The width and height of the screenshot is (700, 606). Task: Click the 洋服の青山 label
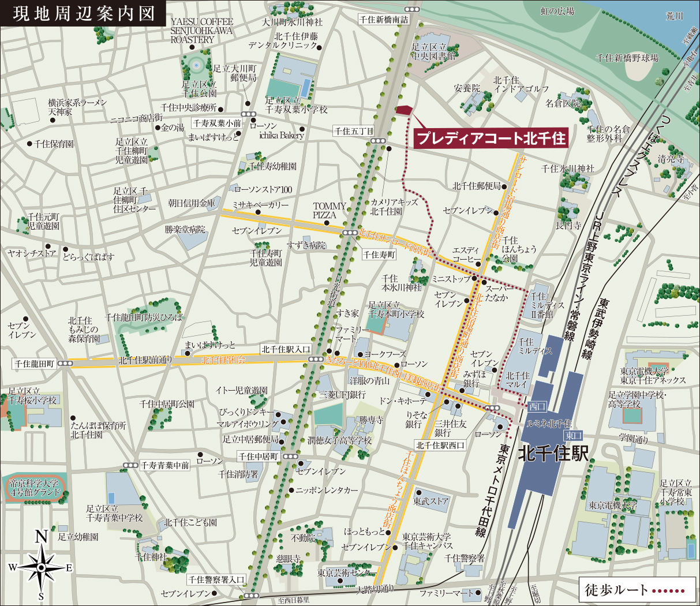[369, 381]
